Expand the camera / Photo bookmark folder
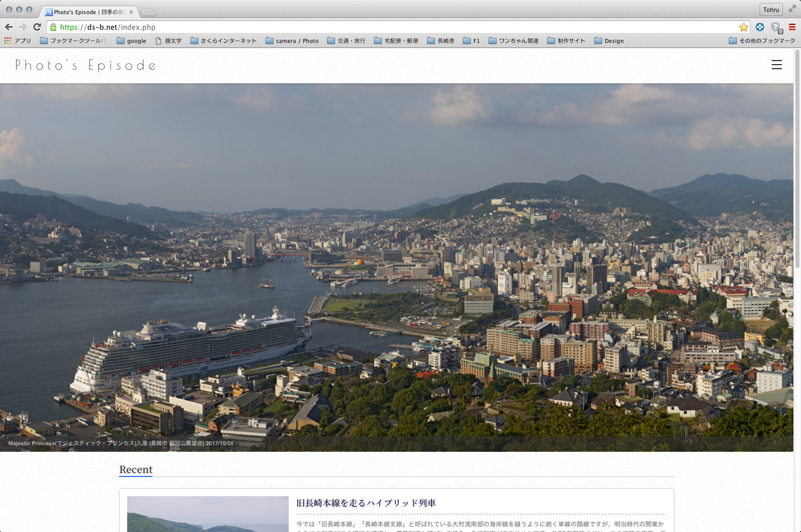801x532 pixels. coord(292,41)
